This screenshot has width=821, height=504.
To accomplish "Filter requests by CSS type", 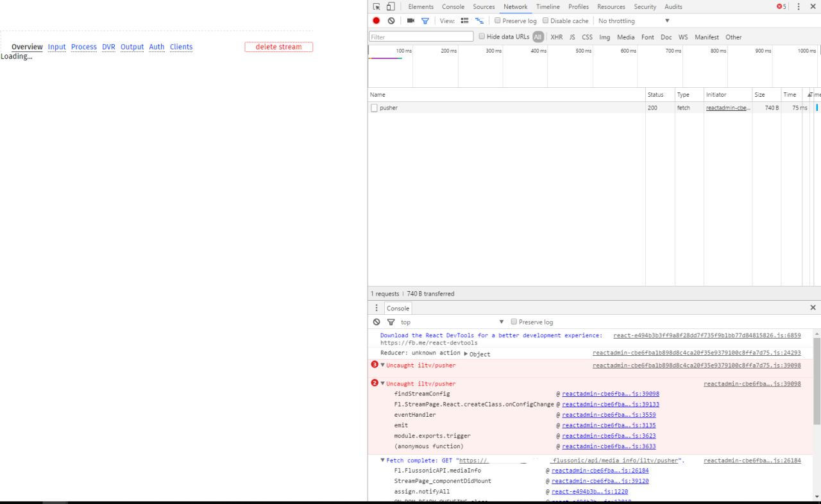I will (x=587, y=37).
